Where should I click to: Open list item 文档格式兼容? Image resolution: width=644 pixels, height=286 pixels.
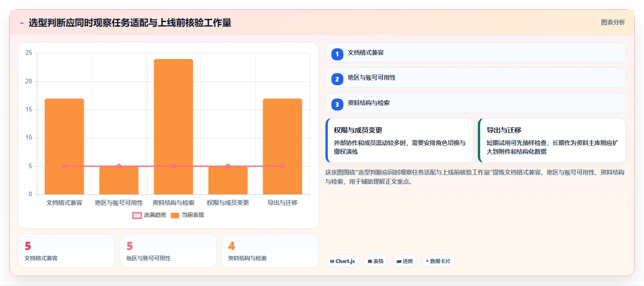(476, 53)
